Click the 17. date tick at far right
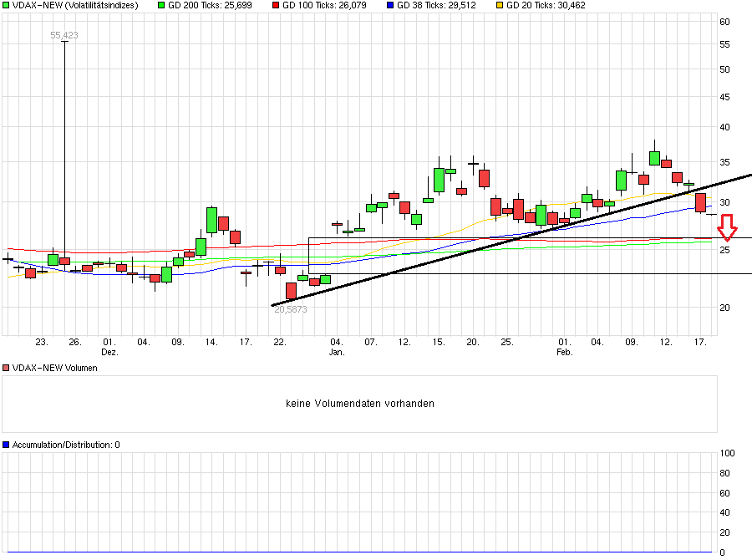This screenshot has height=560, width=752. point(701,342)
